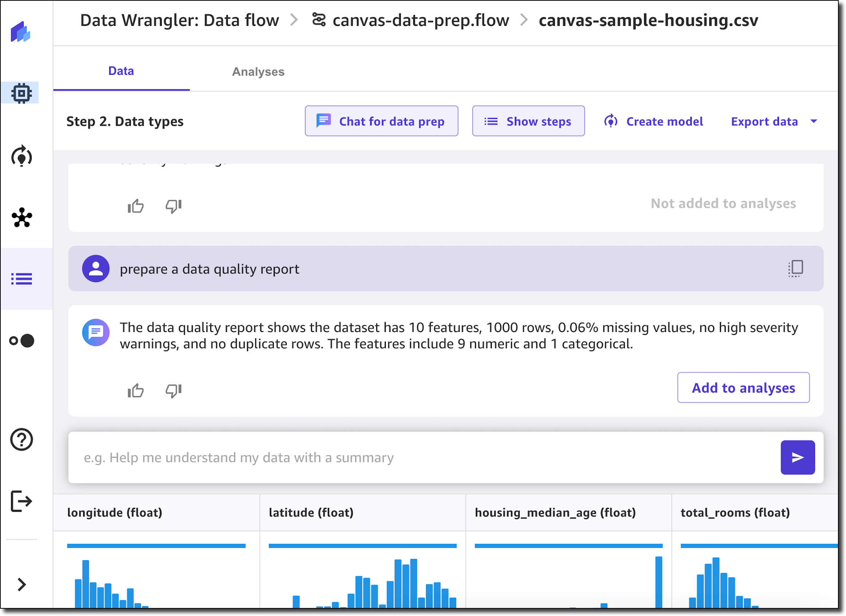Image resolution: width=846 pixels, height=616 pixels.
Task: Open the model-cycle icon in the sidebar
Action: coord(21,156)
